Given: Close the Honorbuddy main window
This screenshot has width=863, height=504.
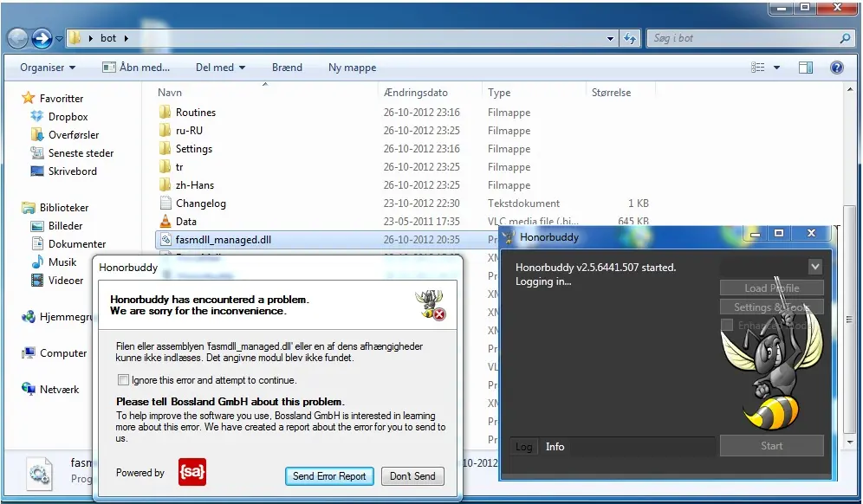Looking at the screenshot, I should (x=811, y=233).
